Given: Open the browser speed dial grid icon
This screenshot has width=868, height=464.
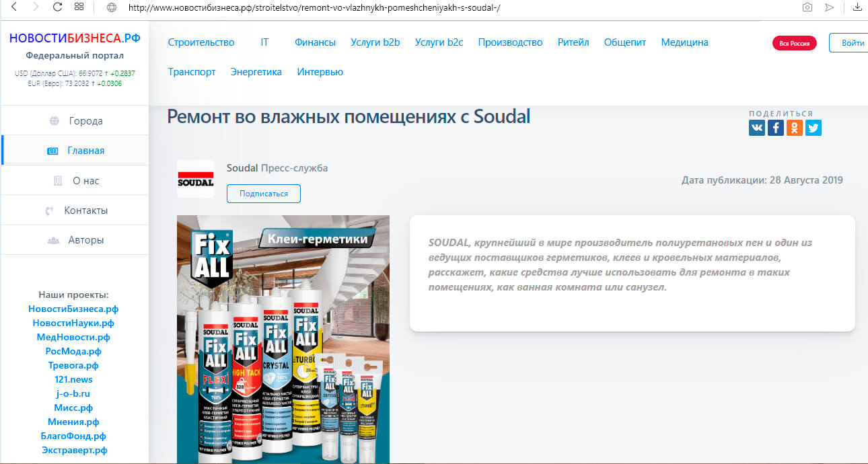Looking at the screenshot, I should click(79, 7).
